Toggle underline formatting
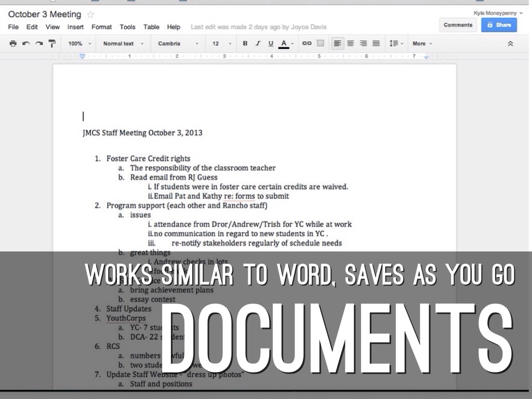The height and width of the screenshot is (399, 532). click(x=271, y=44)
